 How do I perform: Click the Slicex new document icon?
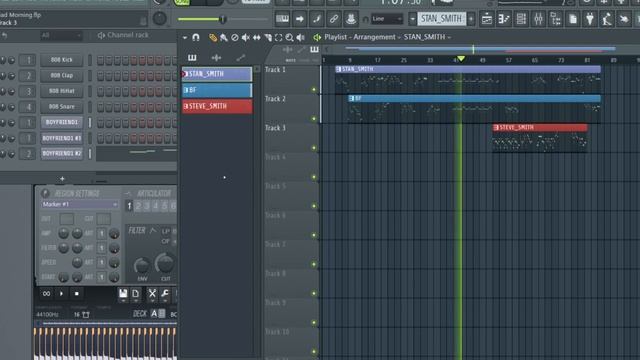coord(136,294)
